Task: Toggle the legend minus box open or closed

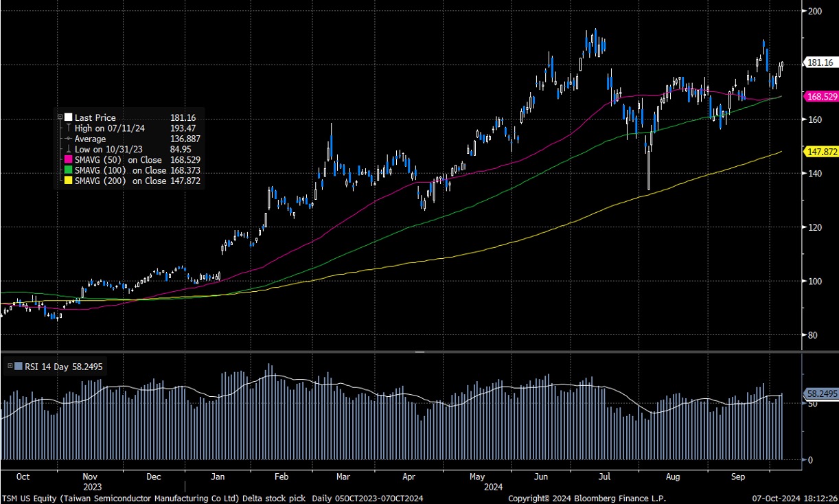Action: 60,115
